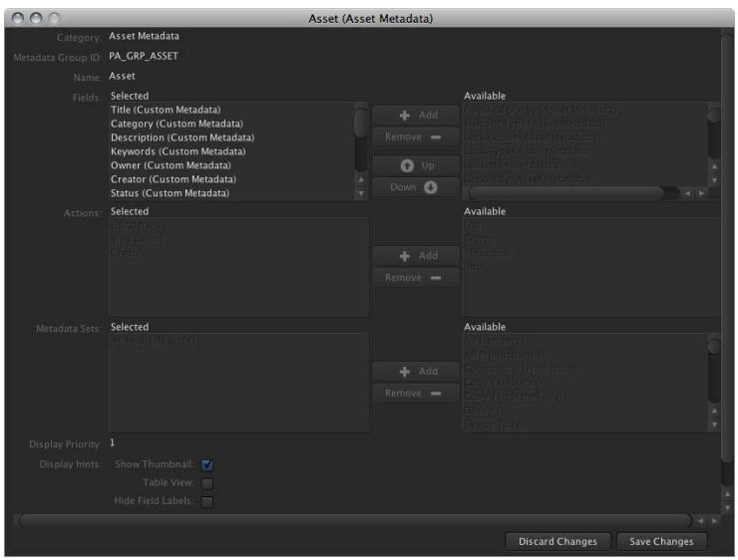The width and height of the screenshot is (738, 560).
Task: Click Remove button in the Actions section
Action: point(416,278)
